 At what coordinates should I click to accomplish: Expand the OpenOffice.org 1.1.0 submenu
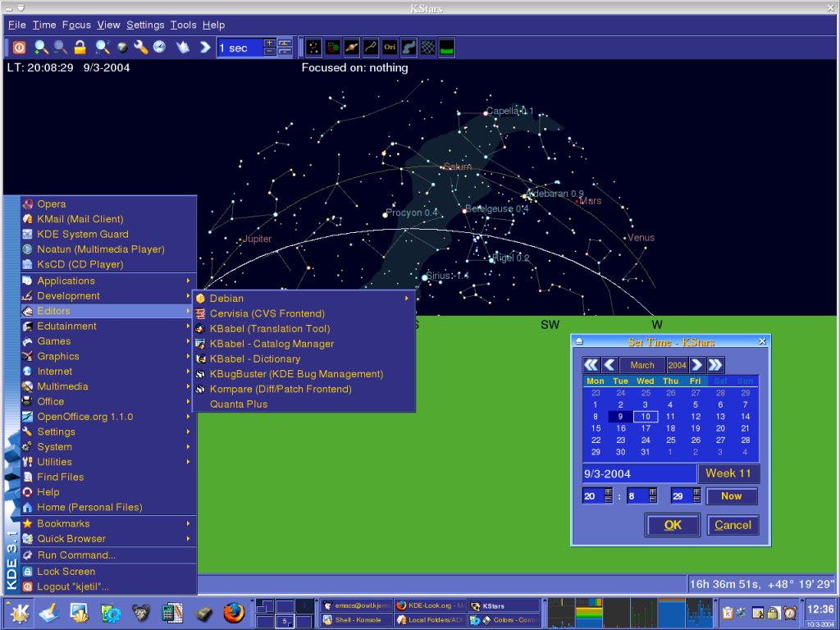click(109, 416)
